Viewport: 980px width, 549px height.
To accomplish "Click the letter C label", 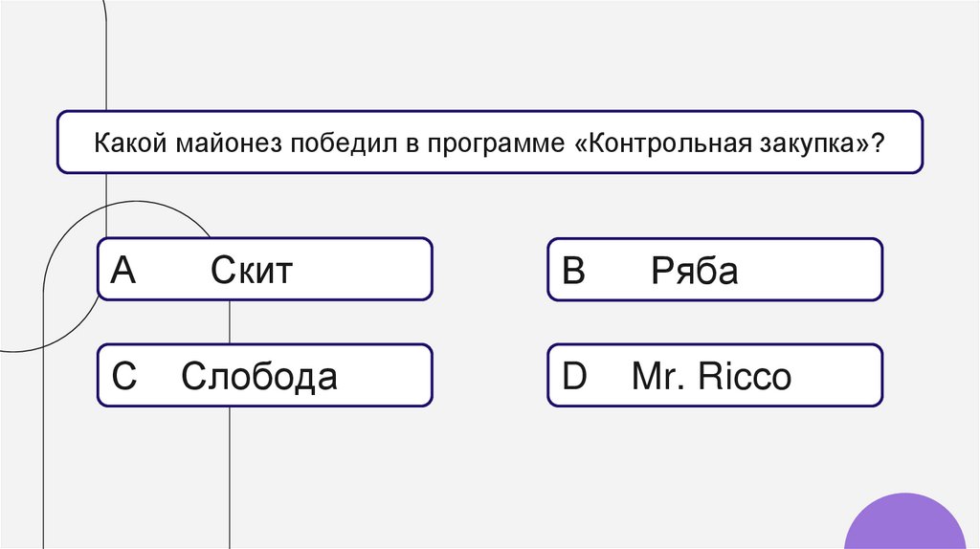I will coord(124,377).
